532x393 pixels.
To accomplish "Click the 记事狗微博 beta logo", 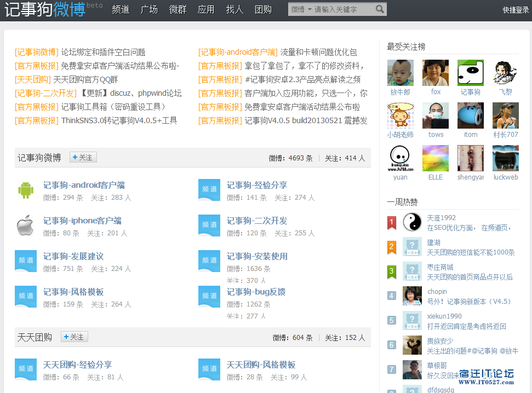I will 53,9.
